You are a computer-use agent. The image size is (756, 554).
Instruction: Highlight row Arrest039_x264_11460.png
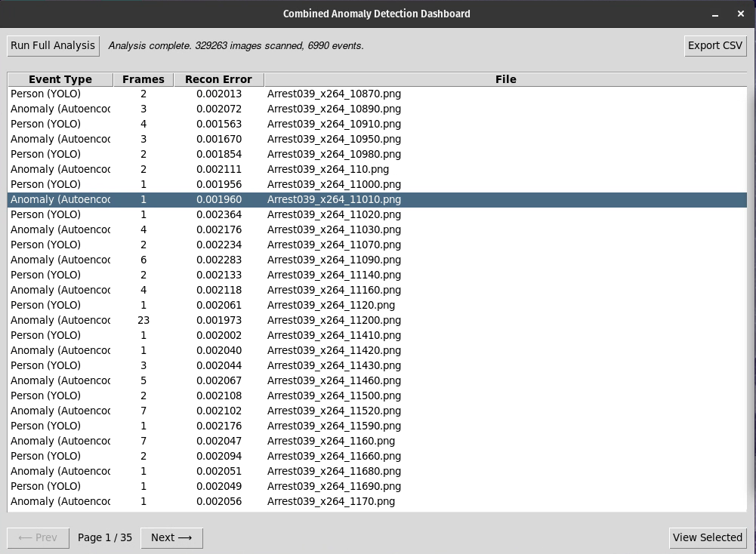tap(334, 380)
